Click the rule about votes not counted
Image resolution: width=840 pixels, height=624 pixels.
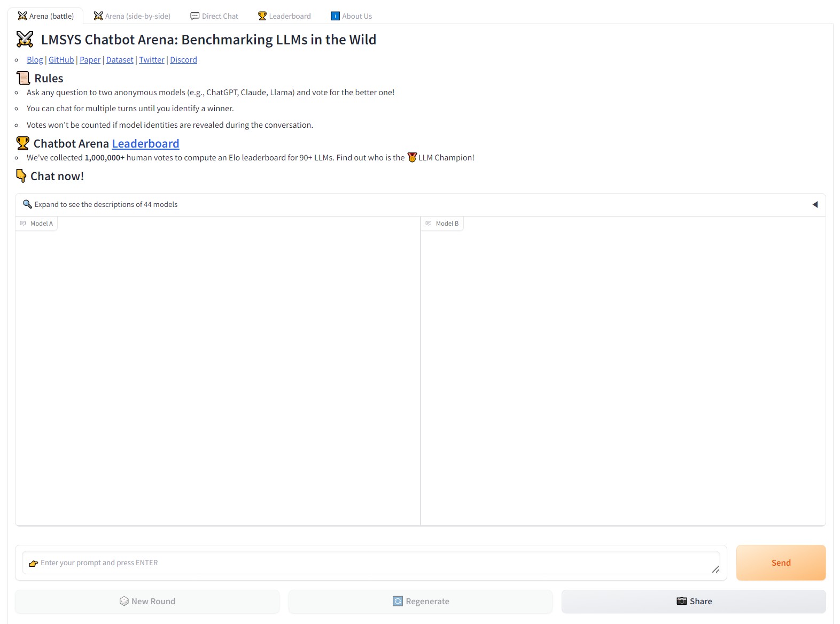click(170, 125)
